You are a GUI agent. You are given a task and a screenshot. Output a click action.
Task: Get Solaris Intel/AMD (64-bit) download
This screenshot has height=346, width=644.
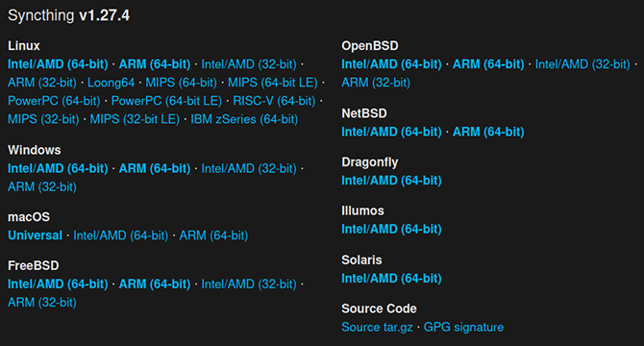[391, 279]
